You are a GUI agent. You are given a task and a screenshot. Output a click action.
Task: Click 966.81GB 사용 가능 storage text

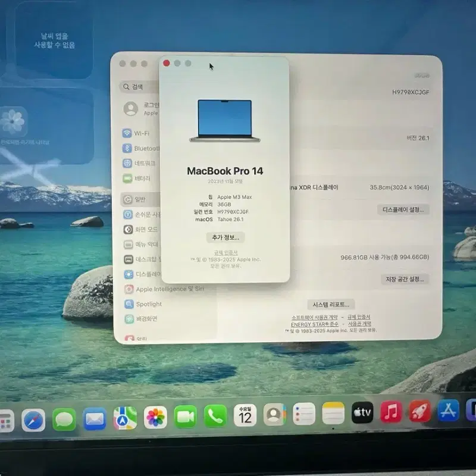pyautogui.click(x=384, y=258)
